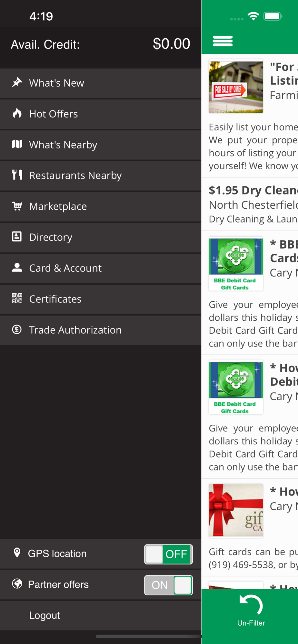298x644 pixels.
Task: Tap the Avail. Credit balance header
Action: [100, 44]
